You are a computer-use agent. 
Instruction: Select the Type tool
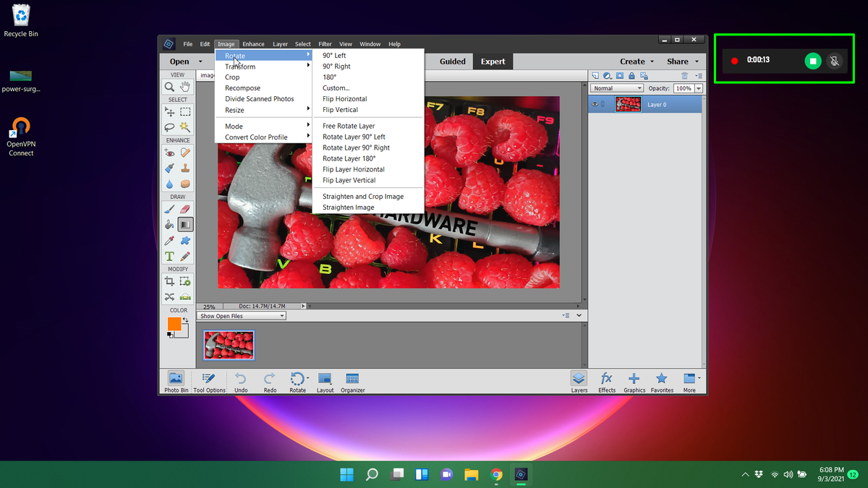169,257
